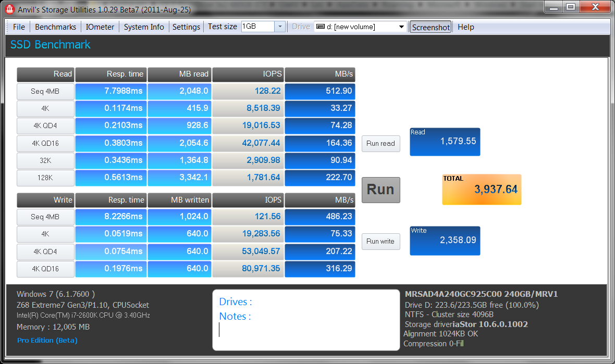615x364 pixels.
Task: Click the Compression 0-Fill text
Action: [434, 344]
